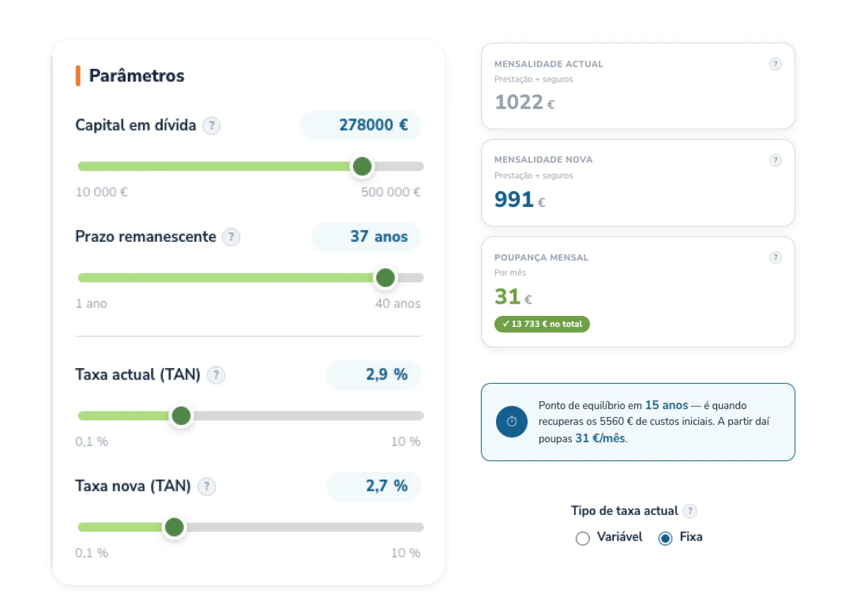853x616 pixels.
Task: Select the Fixa rate type
Action: click(665, 538)
